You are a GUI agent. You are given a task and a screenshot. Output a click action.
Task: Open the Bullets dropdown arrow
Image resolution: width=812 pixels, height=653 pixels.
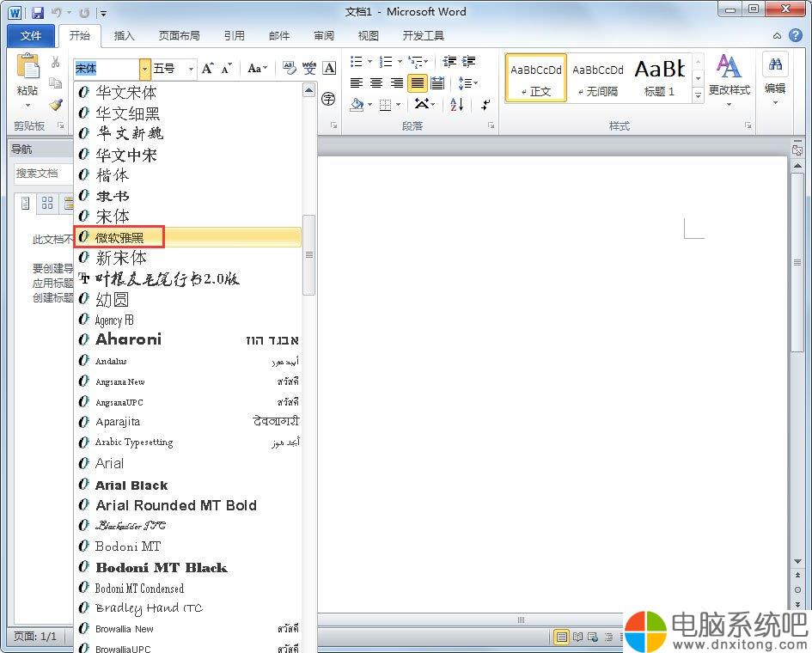tap(369, 62)
